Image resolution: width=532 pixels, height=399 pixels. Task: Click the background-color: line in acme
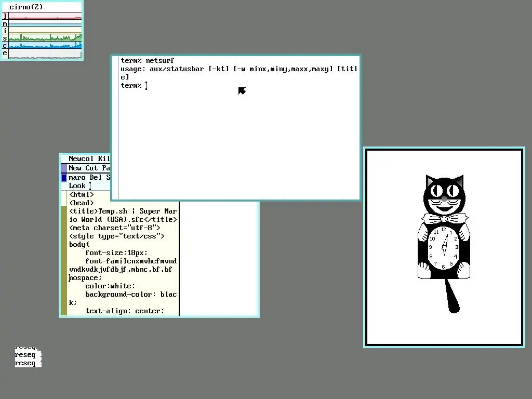coord(131,294)
